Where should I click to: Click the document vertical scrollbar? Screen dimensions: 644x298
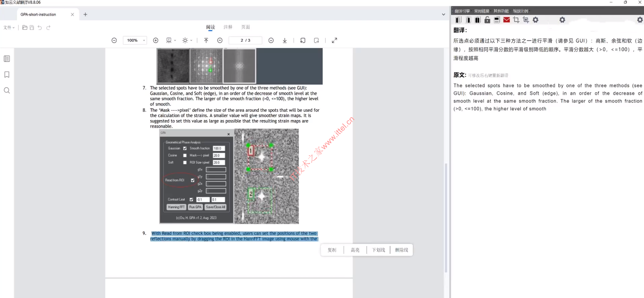[446, 217]
